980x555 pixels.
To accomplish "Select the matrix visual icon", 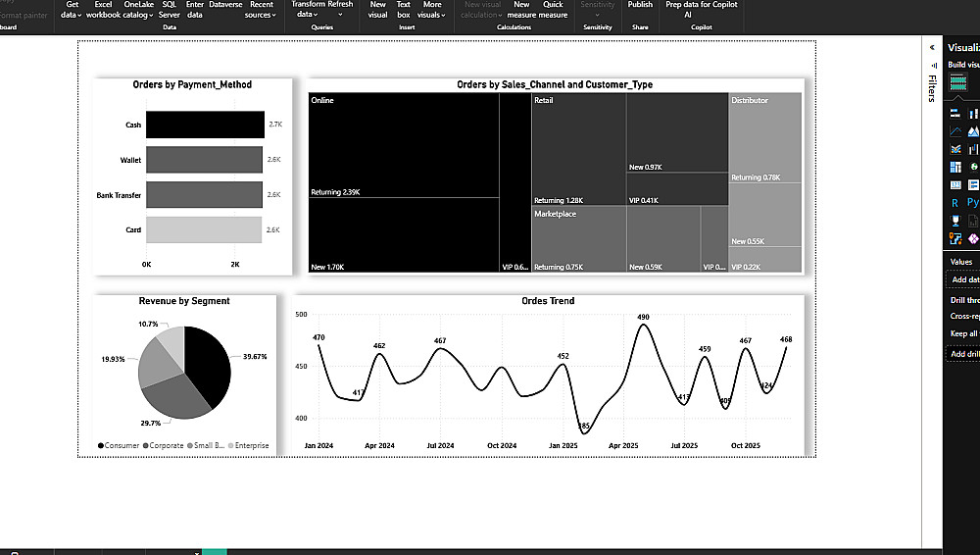I will pyautogui.click(x=955, y=167).
